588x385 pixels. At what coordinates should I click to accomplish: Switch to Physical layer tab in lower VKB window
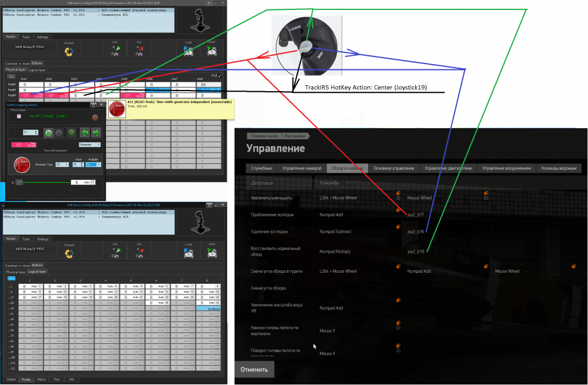(x=16, y=272)
